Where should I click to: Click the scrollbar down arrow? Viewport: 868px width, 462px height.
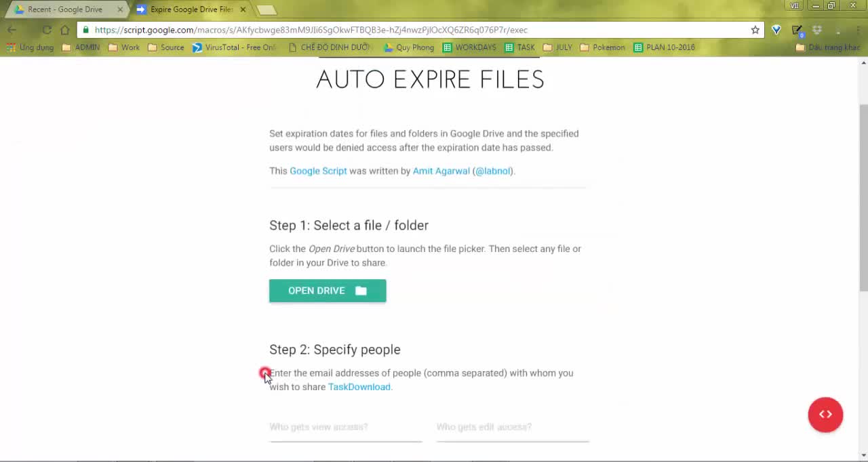click(863, 455)
